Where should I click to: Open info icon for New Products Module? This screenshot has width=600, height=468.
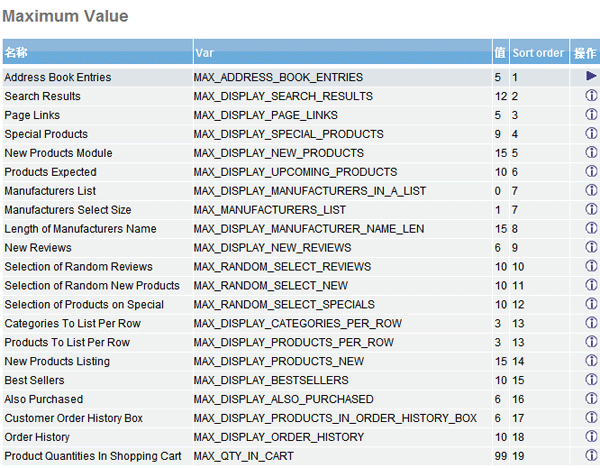[x=590, y=153]
